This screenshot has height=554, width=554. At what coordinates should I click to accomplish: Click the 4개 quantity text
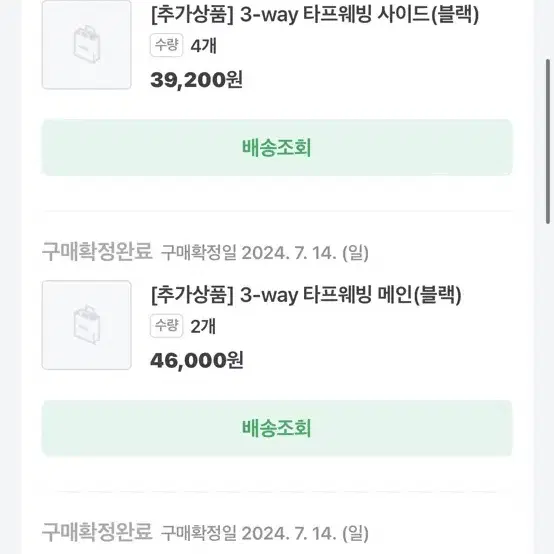coord(203,46)
